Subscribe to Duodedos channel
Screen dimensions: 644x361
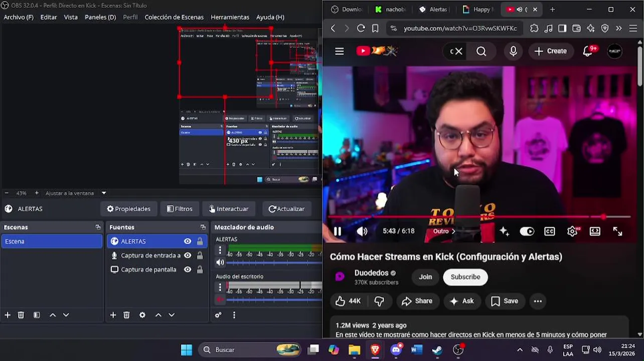(465, 277)
